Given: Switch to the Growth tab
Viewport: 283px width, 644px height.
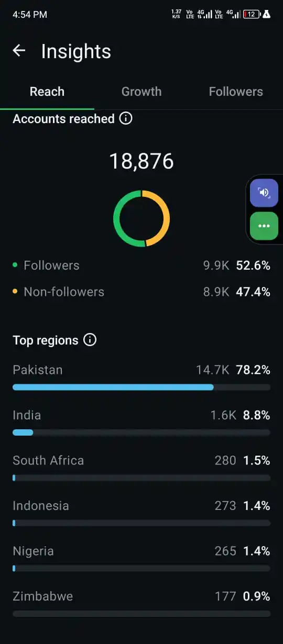Looking at the screenshot, I should tap(141, 92).
